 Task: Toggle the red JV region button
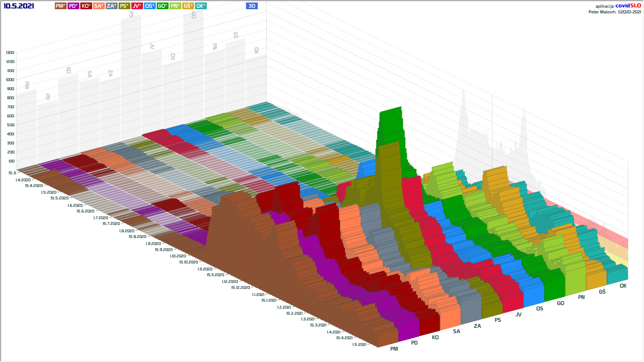tap(137, 6)
